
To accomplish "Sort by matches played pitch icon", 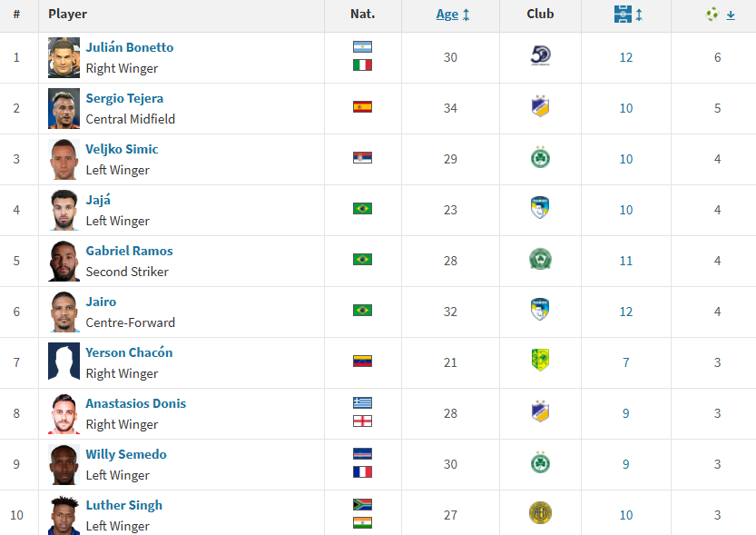I will point(623,14).
